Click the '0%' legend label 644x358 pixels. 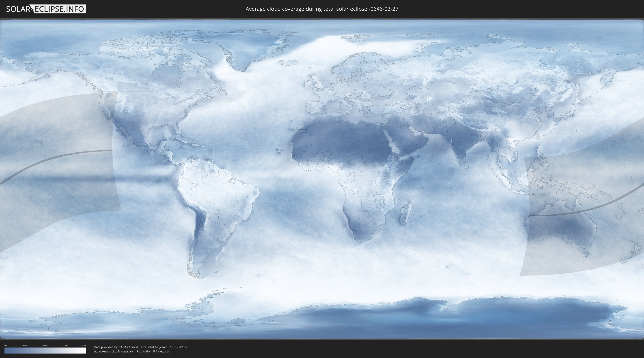6,345
